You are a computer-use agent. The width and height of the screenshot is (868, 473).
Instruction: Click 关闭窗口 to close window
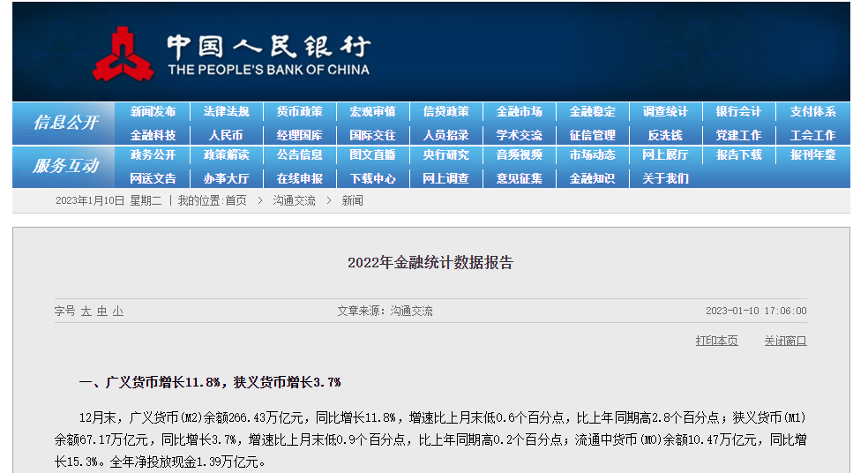click(785, 341)
